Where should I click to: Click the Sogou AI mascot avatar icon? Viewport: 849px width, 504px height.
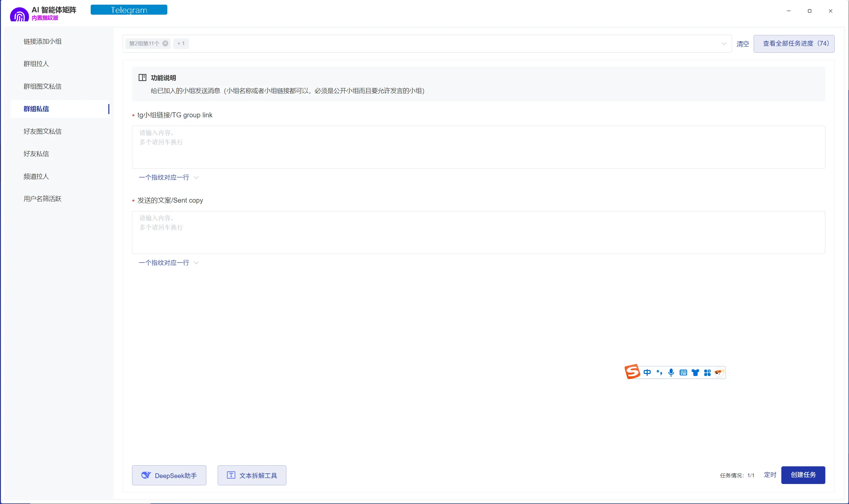[719, 373]
